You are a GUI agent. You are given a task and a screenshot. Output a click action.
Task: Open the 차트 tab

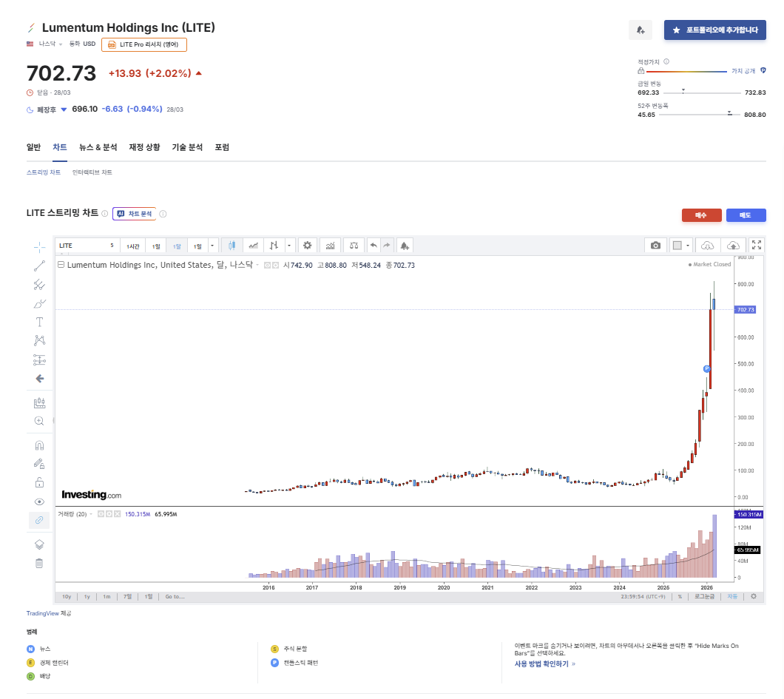point(60,147)
